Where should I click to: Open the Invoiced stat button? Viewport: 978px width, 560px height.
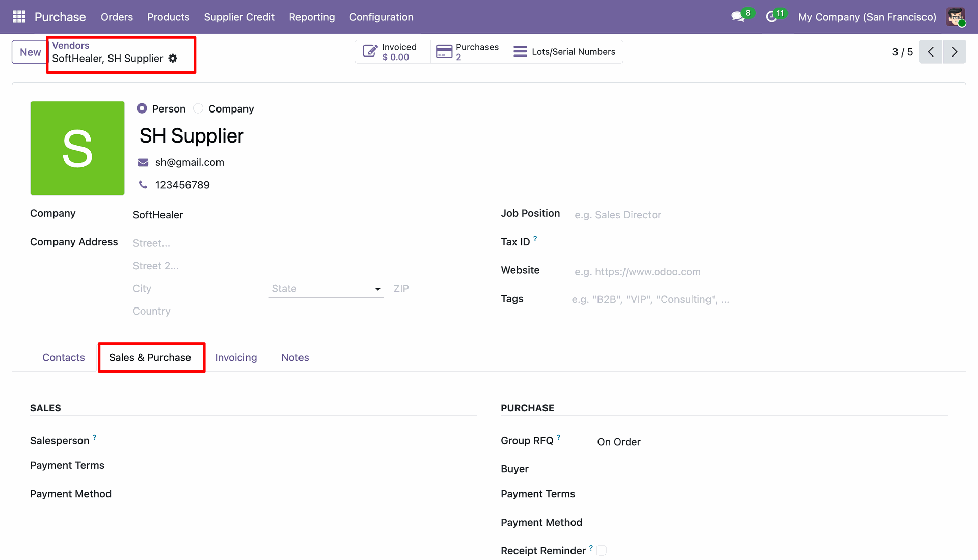click(x=393, y=51)
